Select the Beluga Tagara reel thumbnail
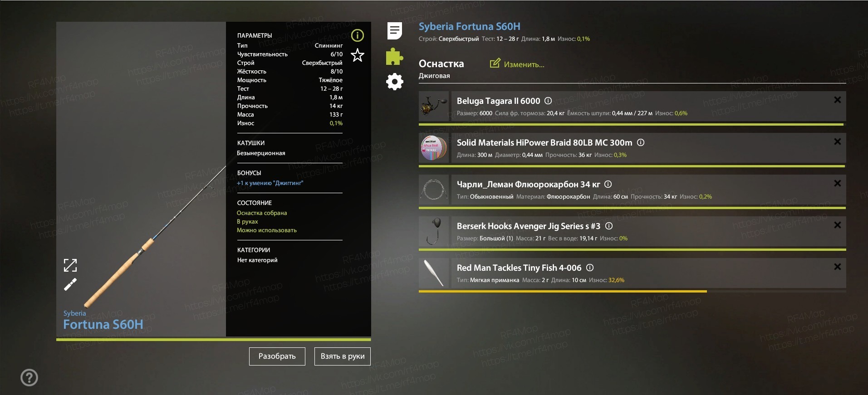Image resolution: width=868 pixels, height=395 pixels. [x=434, y=106]
